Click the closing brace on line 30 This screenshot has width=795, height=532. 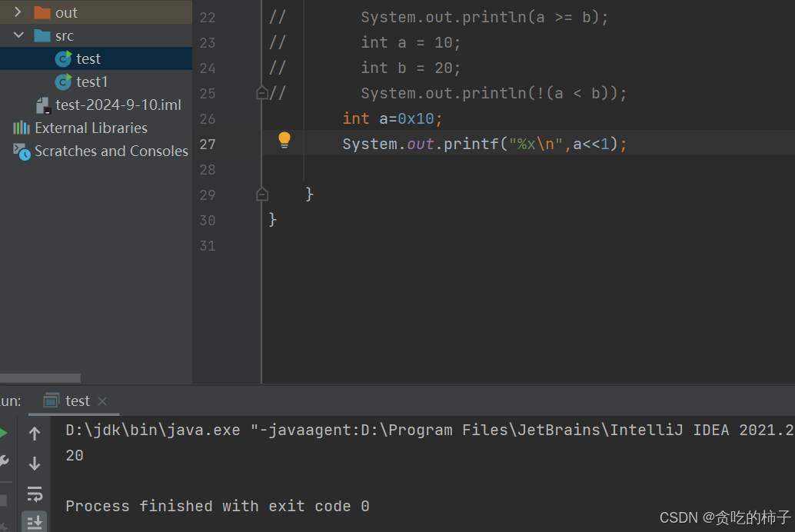click(273, 220)
